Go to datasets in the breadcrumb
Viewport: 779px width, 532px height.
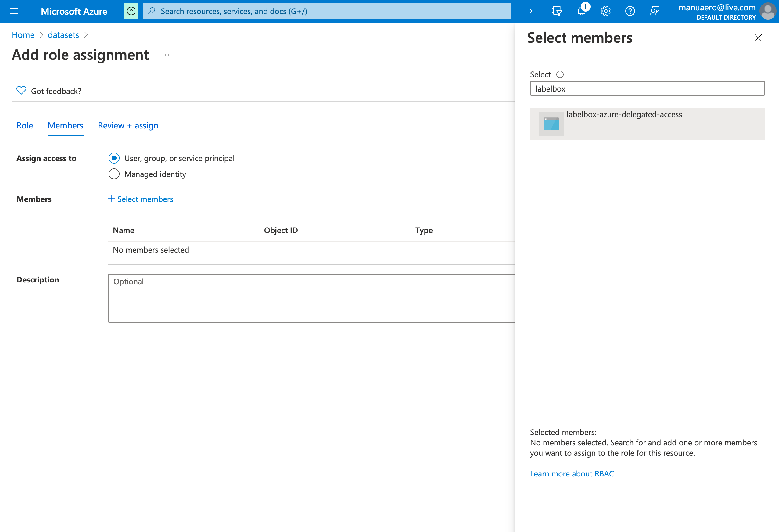pos(63,35)
